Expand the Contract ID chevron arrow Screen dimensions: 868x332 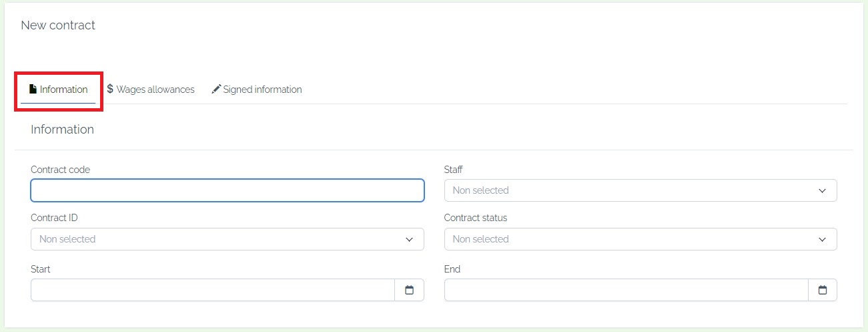[x=409, y=239]
